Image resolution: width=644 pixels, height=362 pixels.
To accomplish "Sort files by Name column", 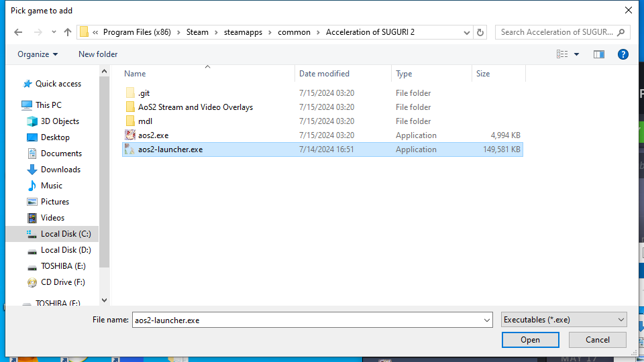I will (135, 74).
